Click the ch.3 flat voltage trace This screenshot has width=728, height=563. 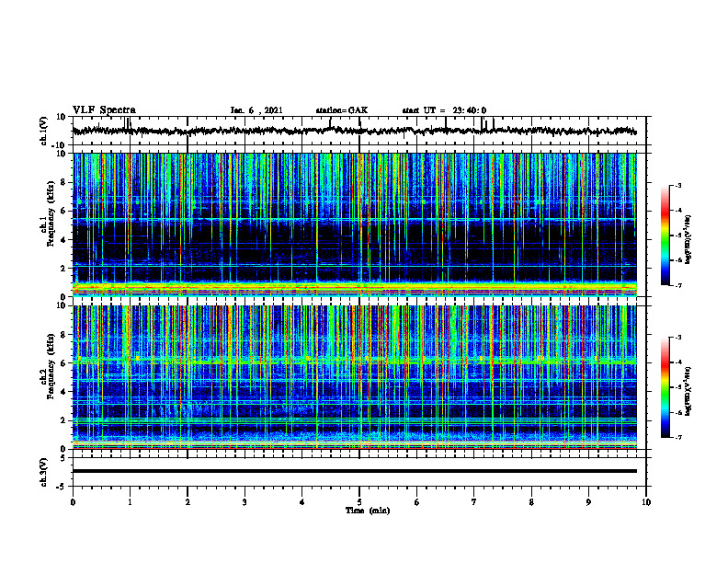pyautogui.click(x=355, y=471)
